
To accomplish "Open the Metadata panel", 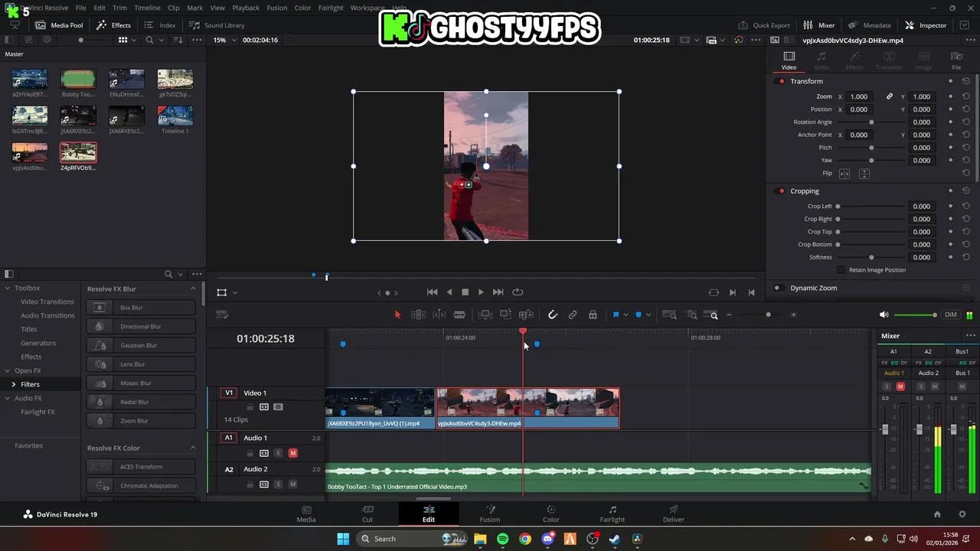I will point(869,25).
